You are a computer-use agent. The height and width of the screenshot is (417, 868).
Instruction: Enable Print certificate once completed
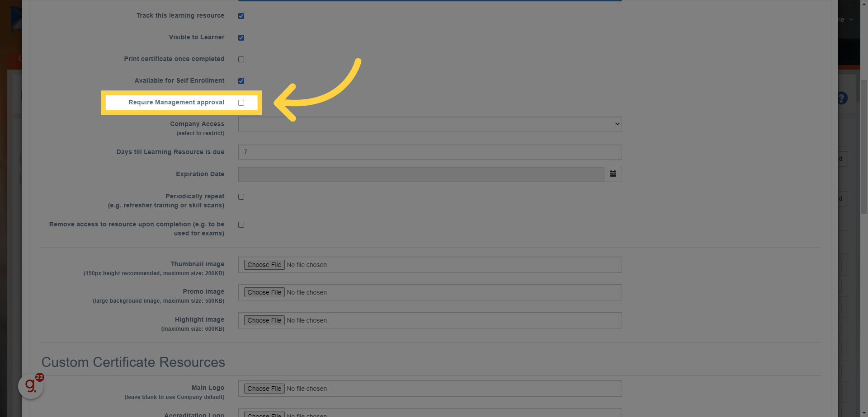pyautogui.click(x=241, y=59)
